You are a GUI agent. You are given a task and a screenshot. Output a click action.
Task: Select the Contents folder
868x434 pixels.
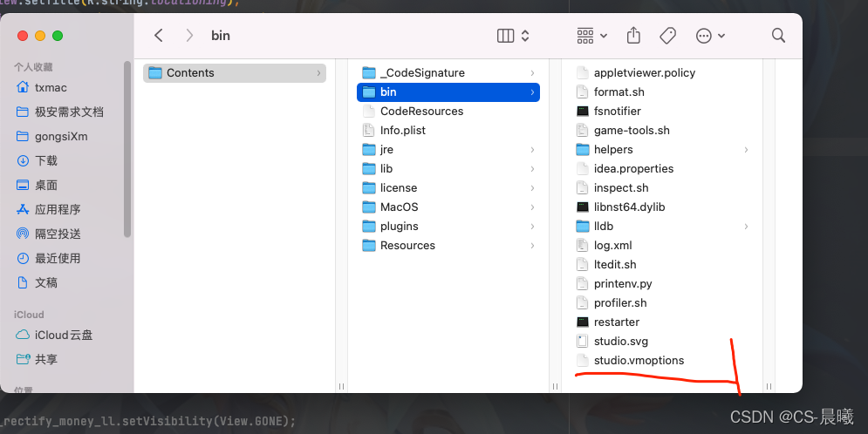(x=235, y=73)
